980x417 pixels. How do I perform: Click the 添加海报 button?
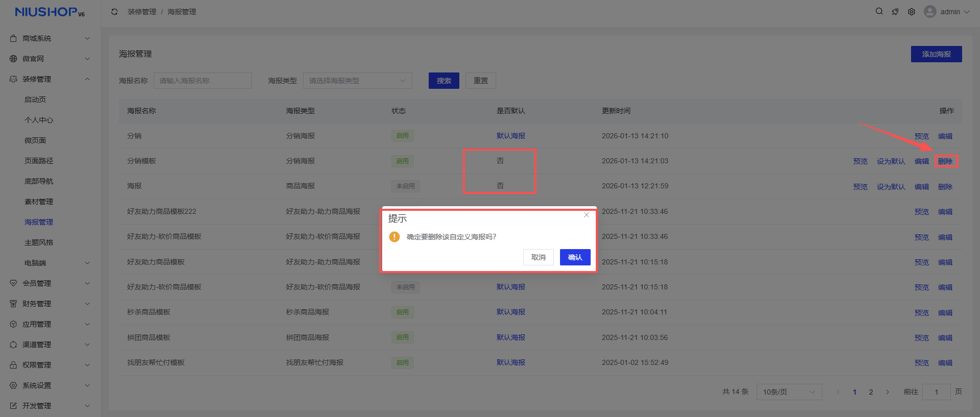pyautogui.click(x=936, y=54)
